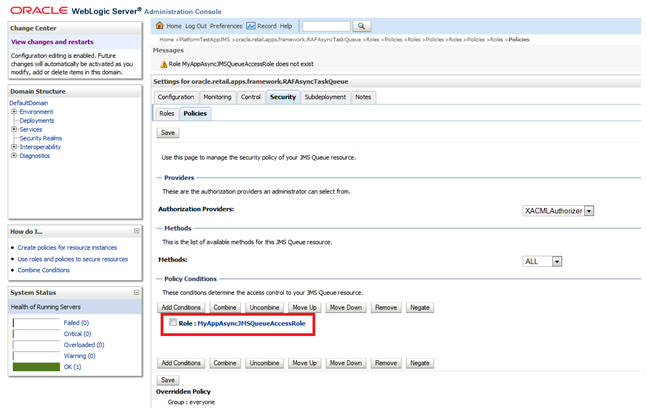Click in the toolbar search field
647x408 pixels.
[x=326, y=26]
